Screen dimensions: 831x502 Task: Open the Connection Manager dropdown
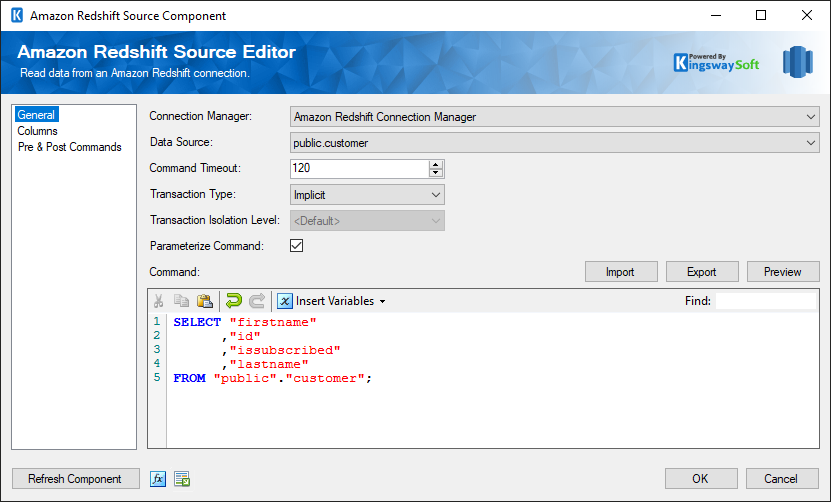(555, 117)
